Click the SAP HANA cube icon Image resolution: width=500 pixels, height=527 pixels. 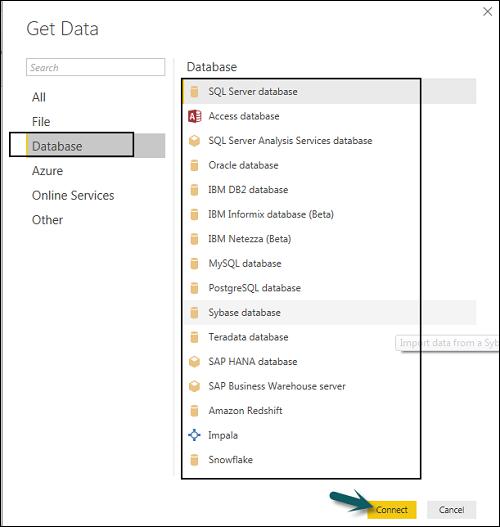pyautogui.click(x=194, y=362)
